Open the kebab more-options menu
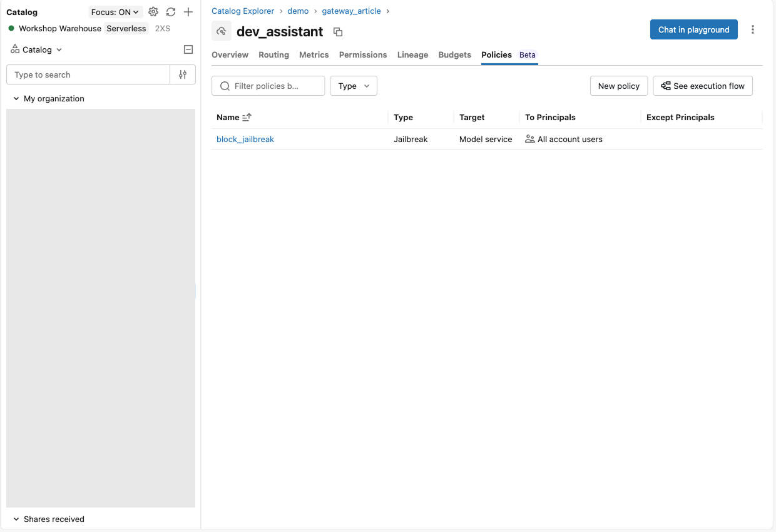The image size is (776, 532). point(753,29)
